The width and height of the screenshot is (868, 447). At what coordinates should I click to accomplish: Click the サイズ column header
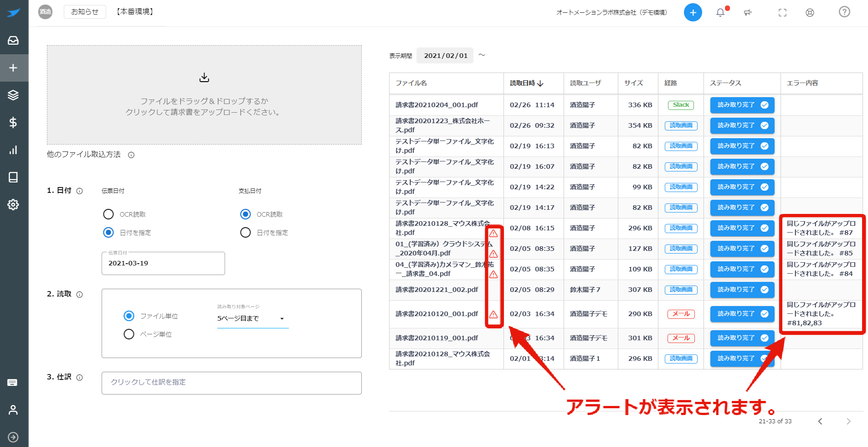[633, 83]
